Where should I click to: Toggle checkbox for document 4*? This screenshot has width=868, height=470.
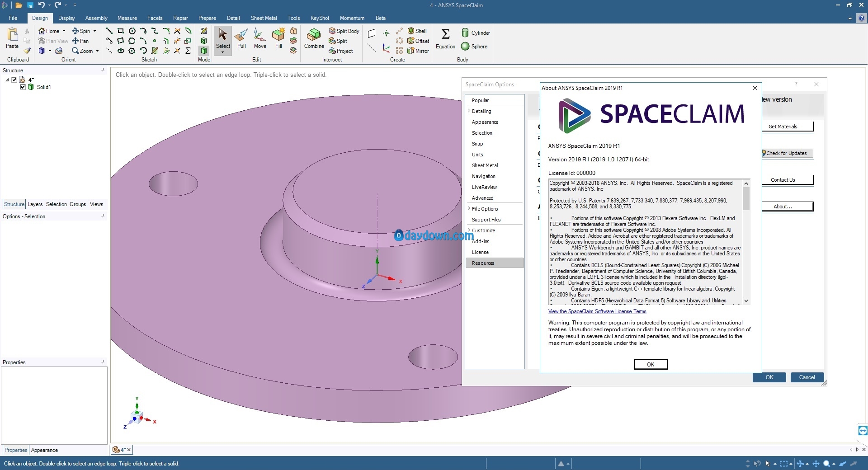[14, 80]
